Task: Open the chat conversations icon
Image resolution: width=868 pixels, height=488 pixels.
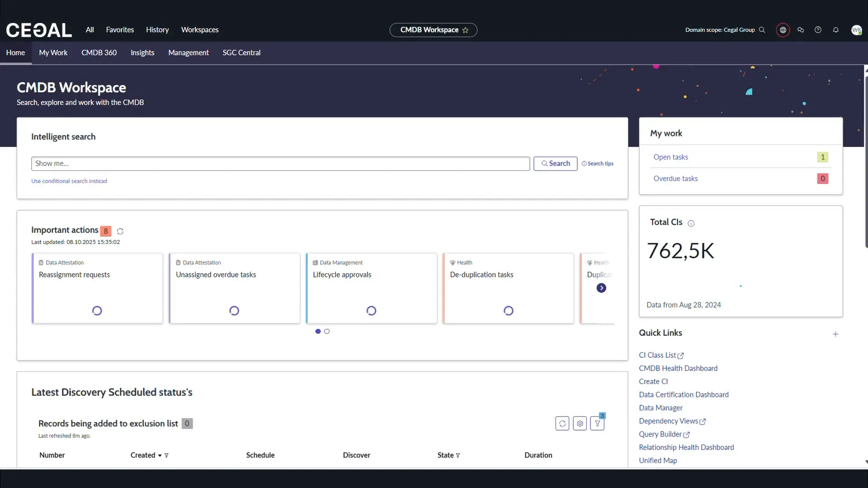Action: 801,30
